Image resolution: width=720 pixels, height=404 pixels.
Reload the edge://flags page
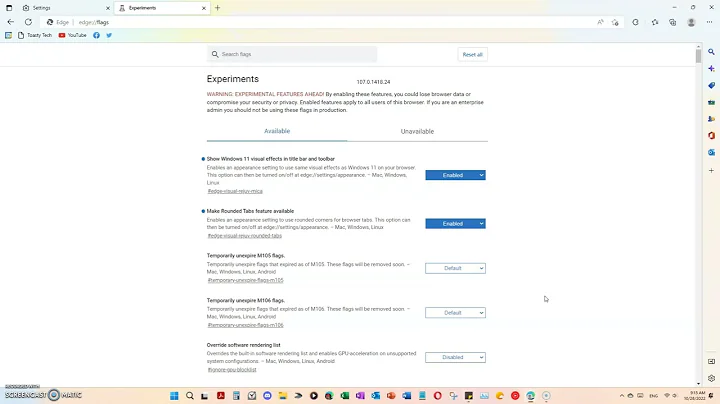pyautogui.click(x=28, y=22)
